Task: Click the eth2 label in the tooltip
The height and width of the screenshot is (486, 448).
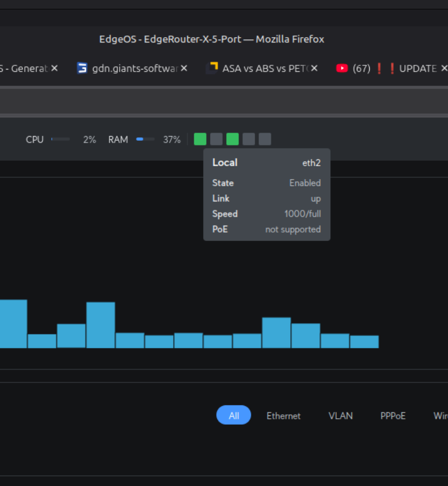Action: 311,163
